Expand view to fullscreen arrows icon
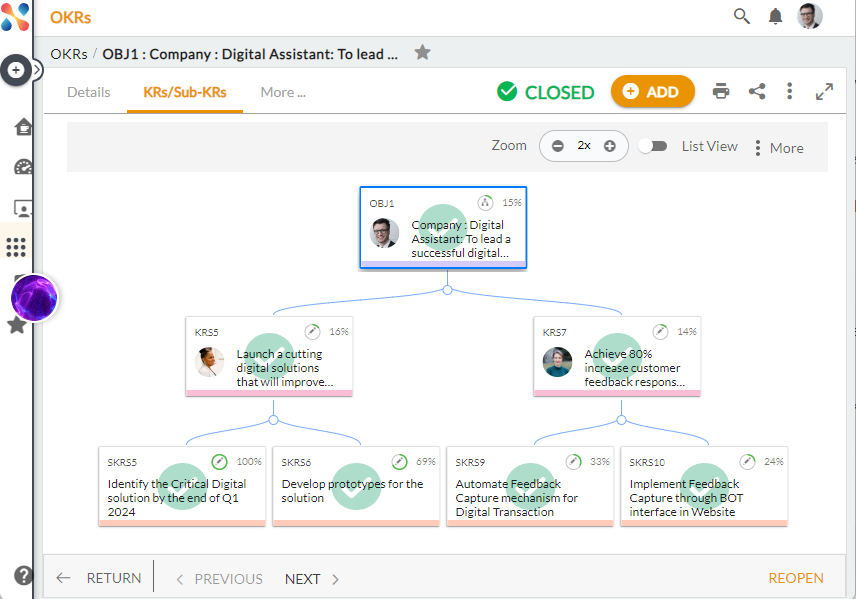This screenshot has height=599, width=856. click(824, 92)
